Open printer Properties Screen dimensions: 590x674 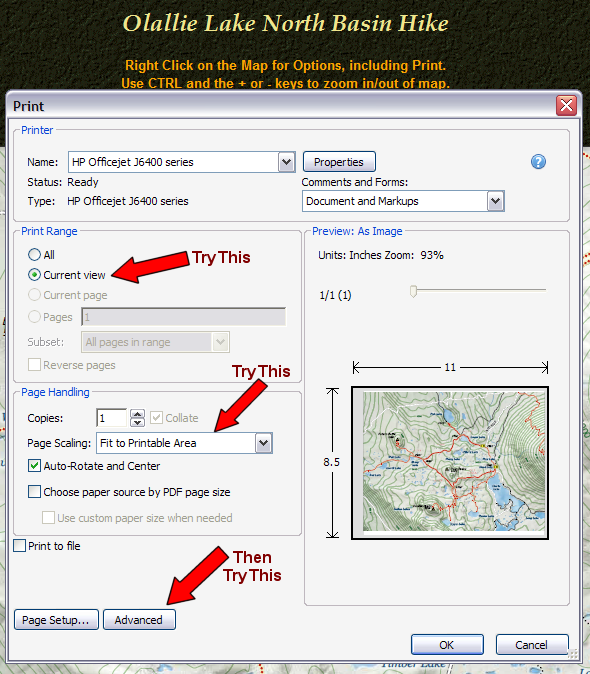click(x=339, y=162)
